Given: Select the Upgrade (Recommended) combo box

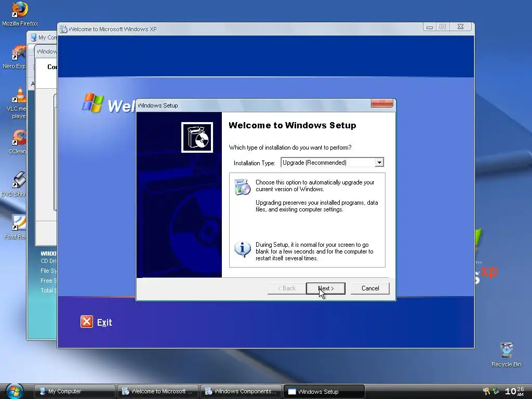Looking at the screenshot, I should 332,163.
